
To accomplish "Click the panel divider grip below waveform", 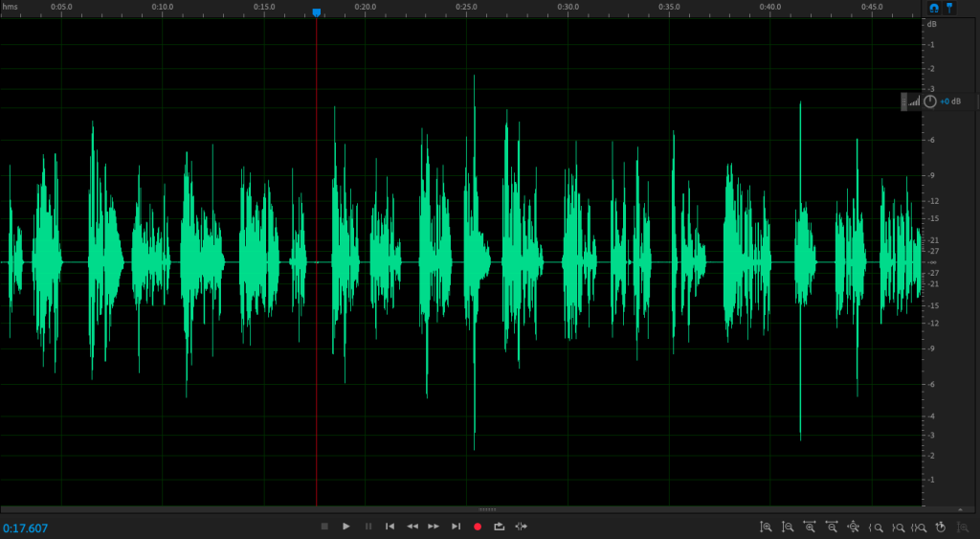I will pos(487,509).
